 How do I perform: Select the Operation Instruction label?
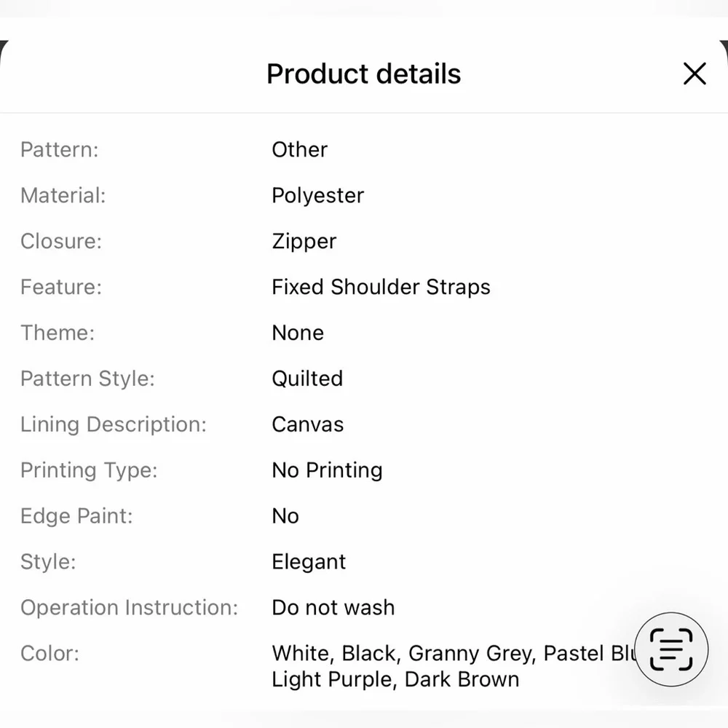coord(129,608)
